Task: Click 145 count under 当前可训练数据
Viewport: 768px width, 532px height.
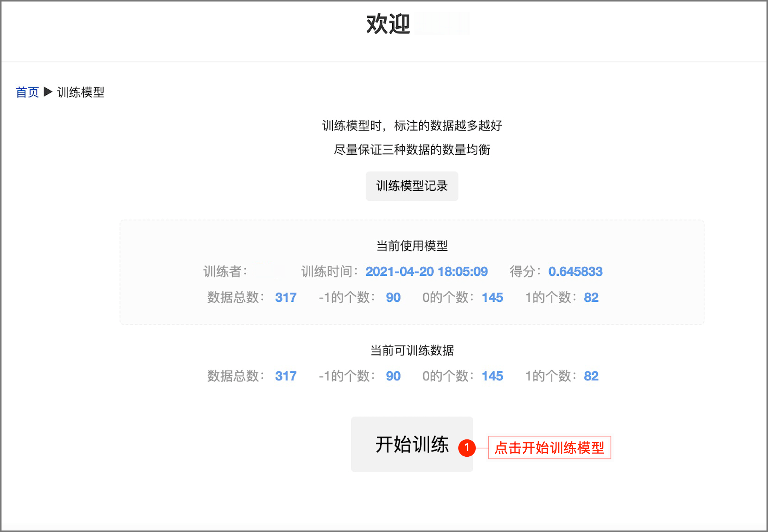Action: click(492, 376)
